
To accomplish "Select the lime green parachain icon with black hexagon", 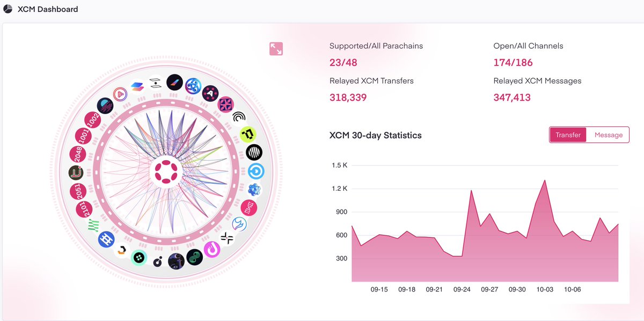I will 248,134.
